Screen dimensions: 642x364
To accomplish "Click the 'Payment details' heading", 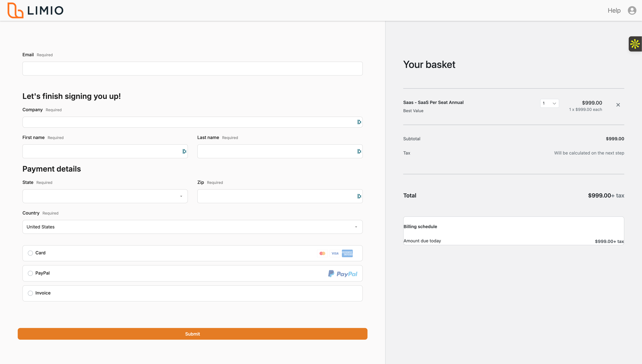I will [52, 169].
